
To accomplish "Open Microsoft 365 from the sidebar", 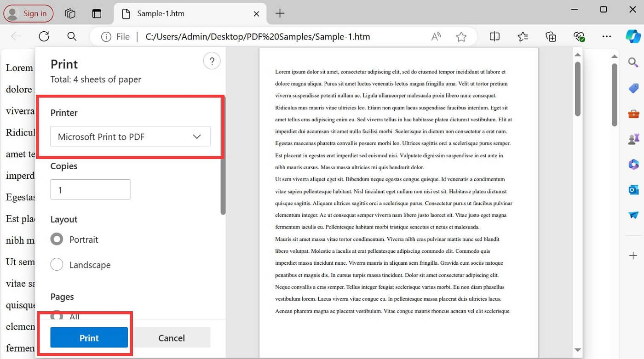I will pos(633,164).
